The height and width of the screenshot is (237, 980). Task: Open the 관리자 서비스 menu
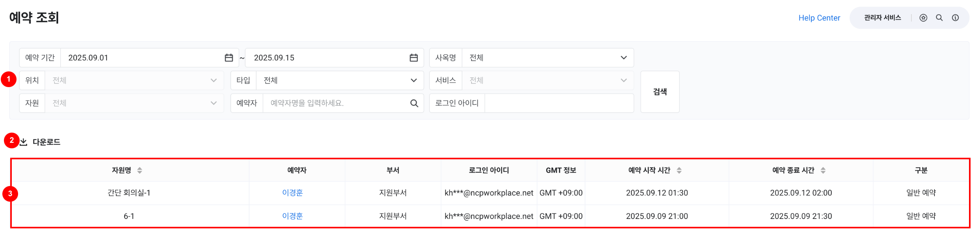[882, 18]
